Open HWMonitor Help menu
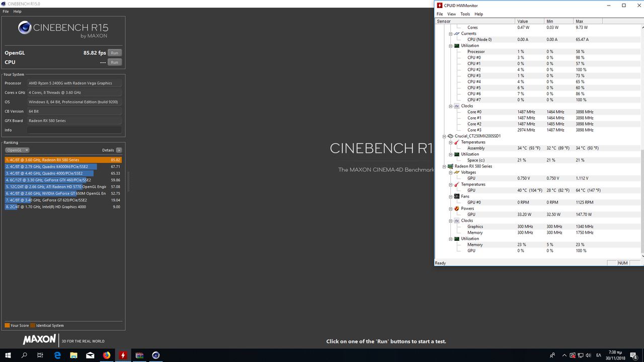The image size is (644, 362). coord(479,14)
